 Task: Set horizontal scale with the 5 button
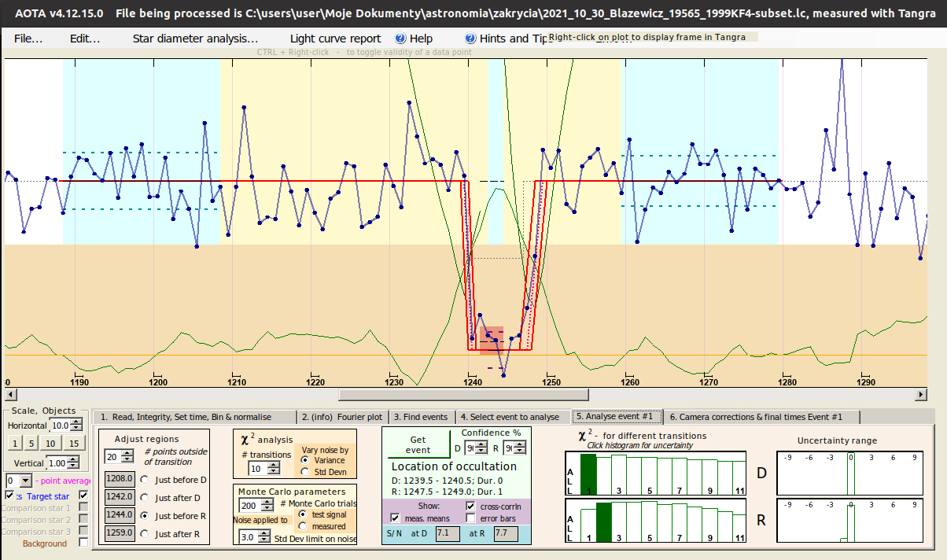pos(31,444)
